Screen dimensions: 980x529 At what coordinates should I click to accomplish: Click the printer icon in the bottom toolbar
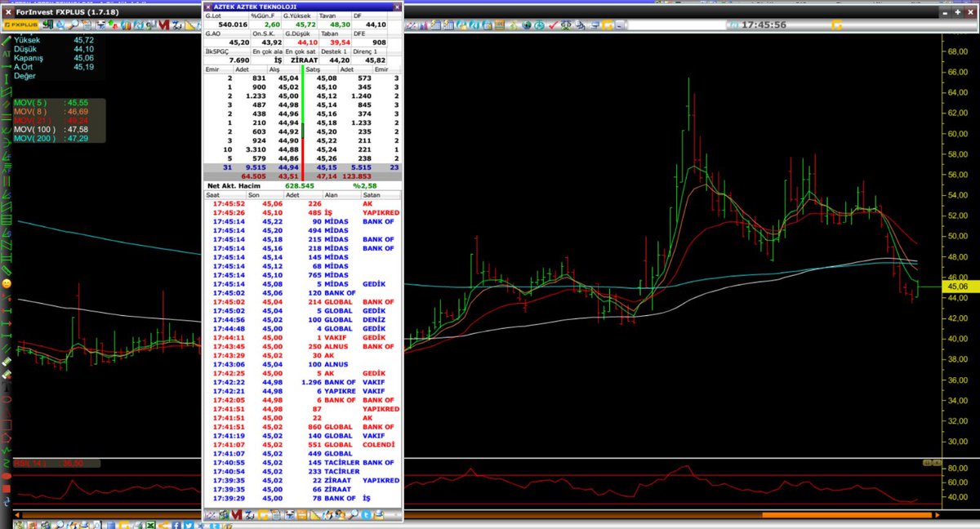click(x=137, y=525)
